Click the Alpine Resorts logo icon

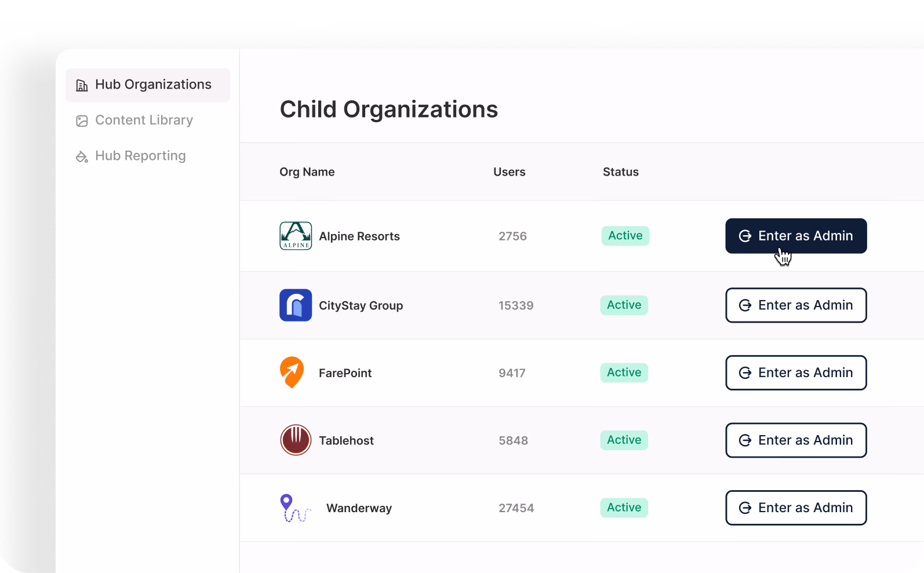click(296, 236)
